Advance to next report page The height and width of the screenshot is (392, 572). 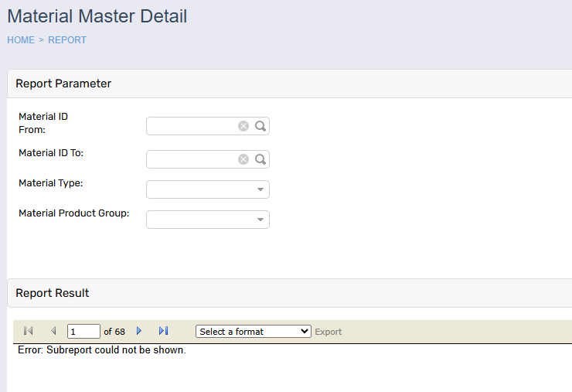[x=139, y=331]
